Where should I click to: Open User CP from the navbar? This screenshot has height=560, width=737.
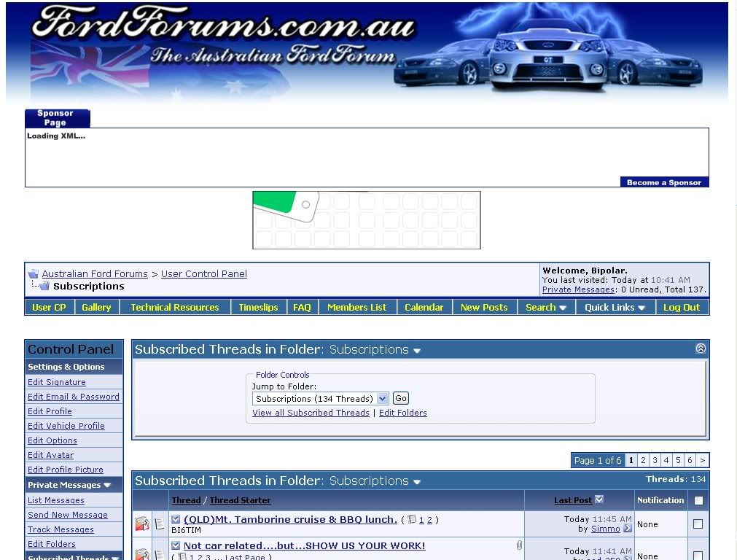point(49,308)
